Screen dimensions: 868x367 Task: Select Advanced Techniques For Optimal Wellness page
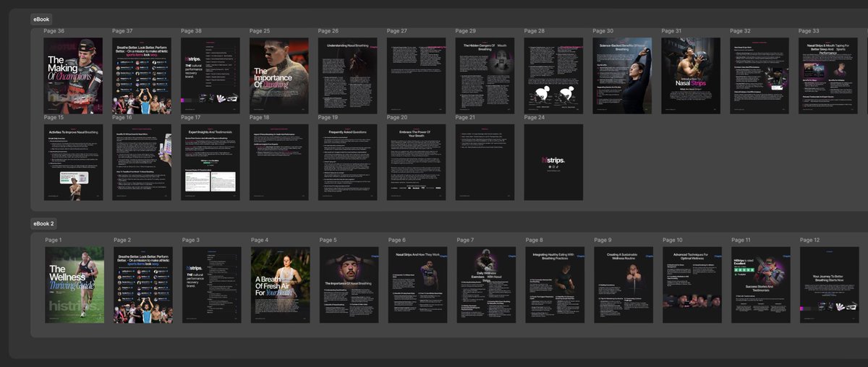(x=692, y=285)
